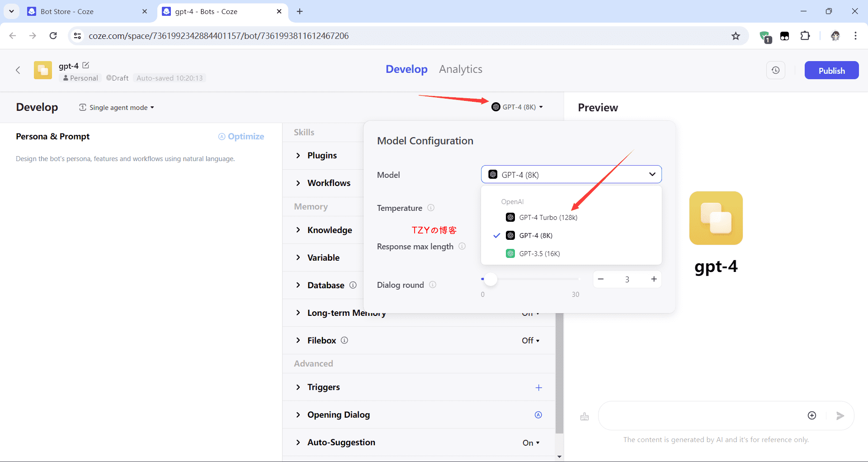Click the edit bot name pencil icon

tap(86, 66)
